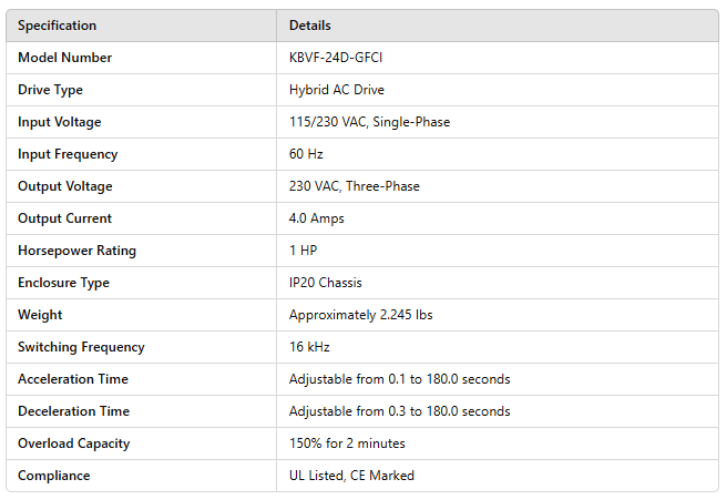Click the Details column header
727x500 pixels.
tap(310, 25)
